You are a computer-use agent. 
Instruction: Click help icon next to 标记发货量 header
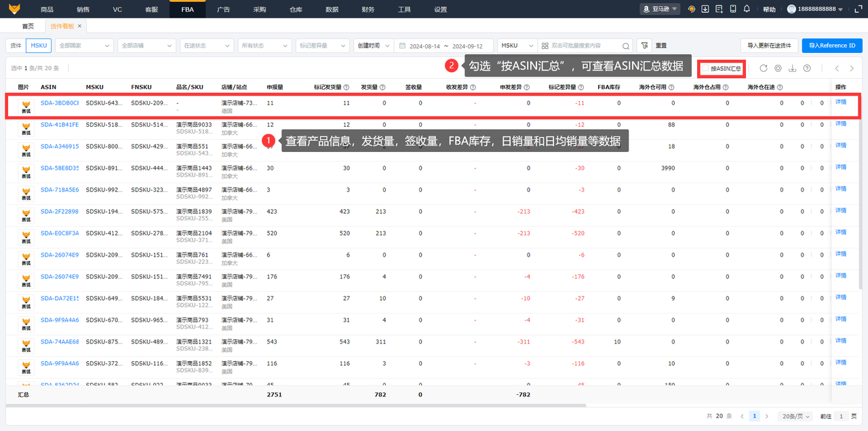click(347, 88)
